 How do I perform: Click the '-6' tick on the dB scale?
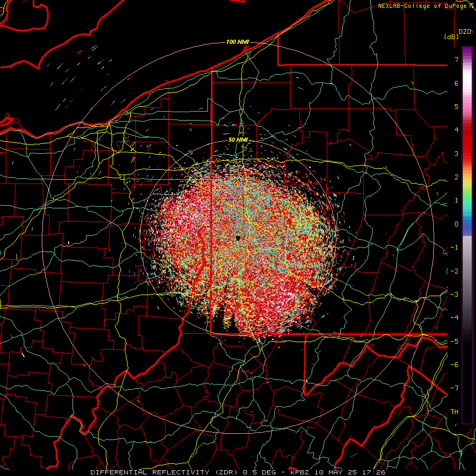click(x=454, y=364)
